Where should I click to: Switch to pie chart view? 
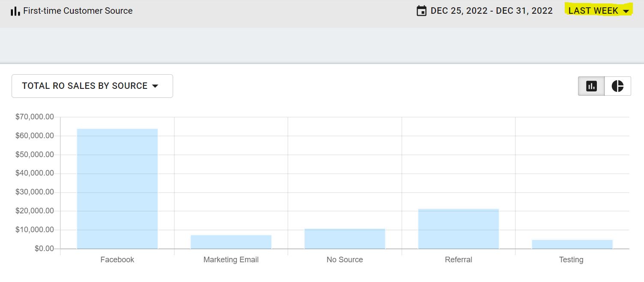click(617, 86)
